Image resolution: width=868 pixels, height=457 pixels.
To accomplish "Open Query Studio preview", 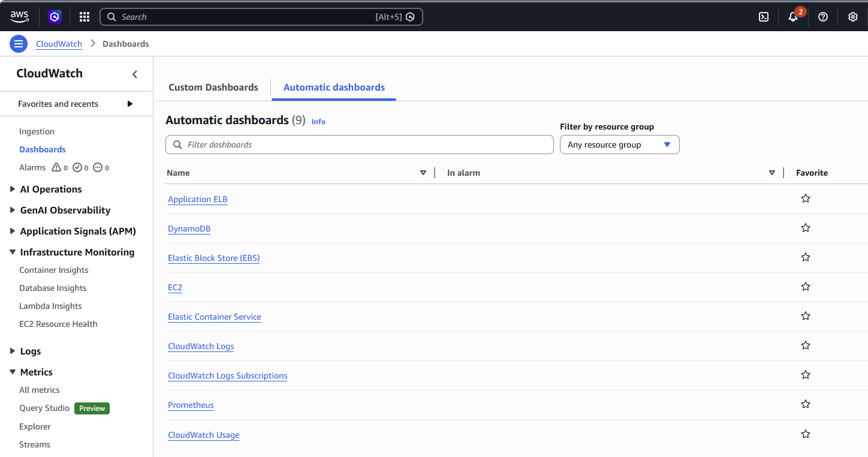I will point(44,408).
